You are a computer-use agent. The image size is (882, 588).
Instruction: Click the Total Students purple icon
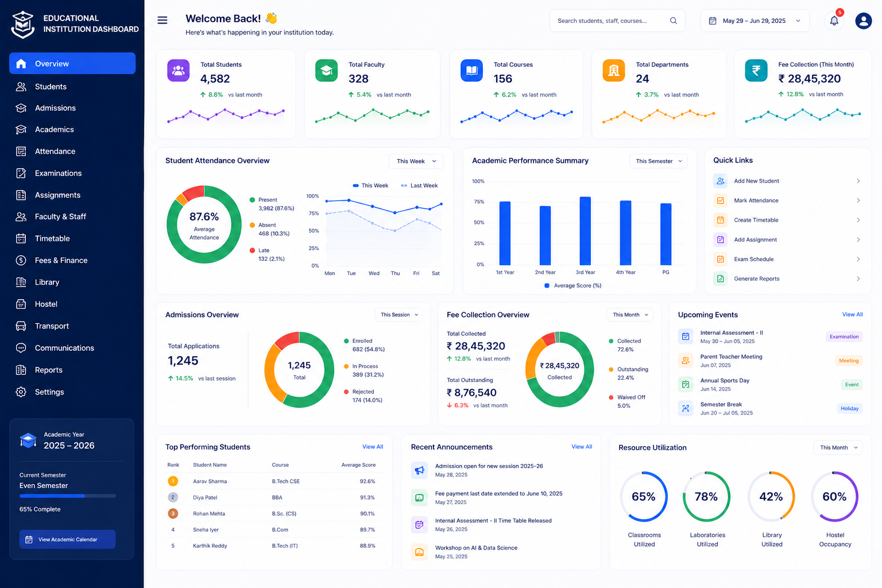pyautogui.click(x=179, y=71)
